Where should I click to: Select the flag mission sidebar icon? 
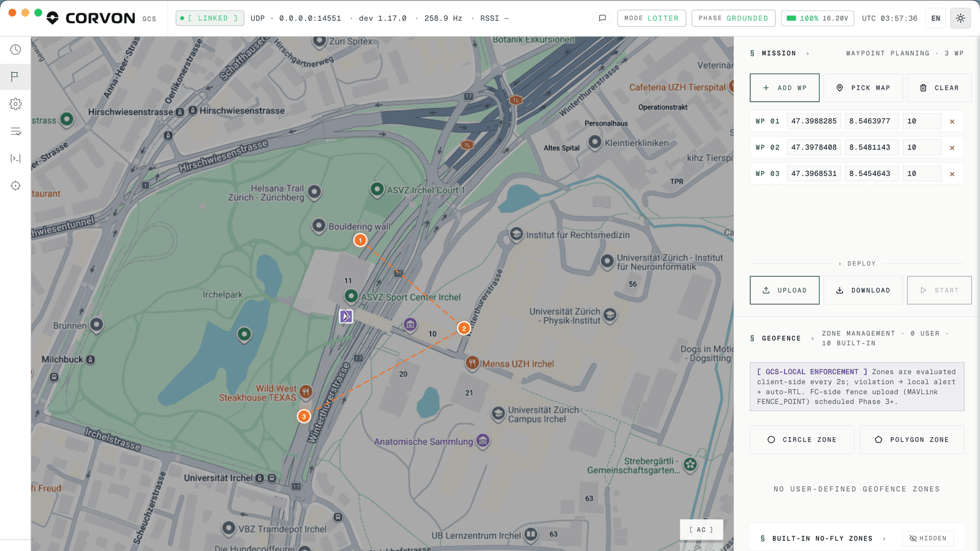[15, 77]
